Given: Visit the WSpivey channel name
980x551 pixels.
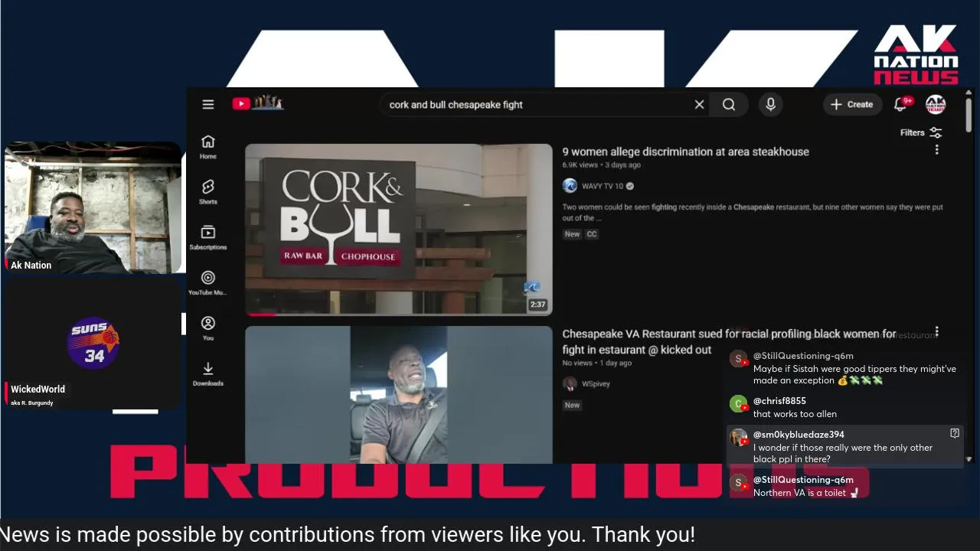Looking at the screenshot, I should click(x=596, y=384).
